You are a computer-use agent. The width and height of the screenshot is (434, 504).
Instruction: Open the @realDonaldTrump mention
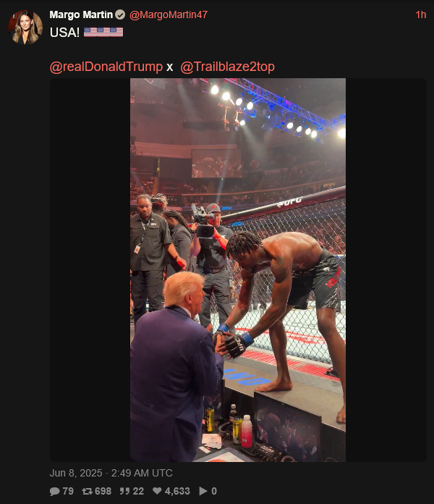tap(106, 67)
